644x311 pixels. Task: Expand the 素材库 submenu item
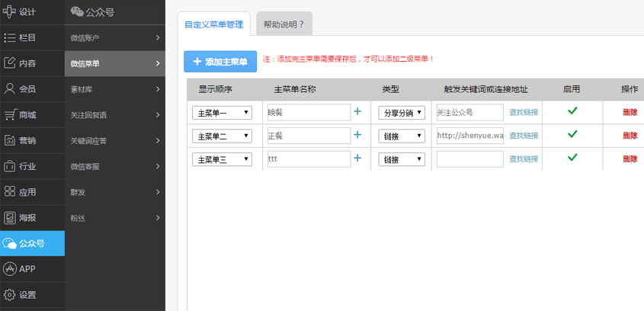point(114,89)
